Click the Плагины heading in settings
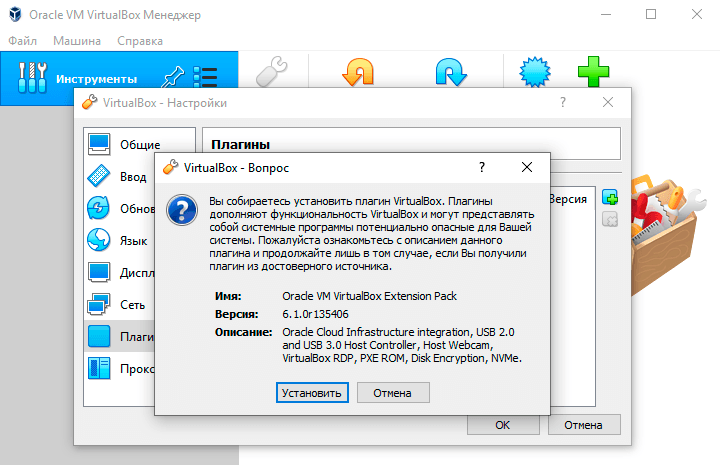The image size is (720, 465). 240,145
